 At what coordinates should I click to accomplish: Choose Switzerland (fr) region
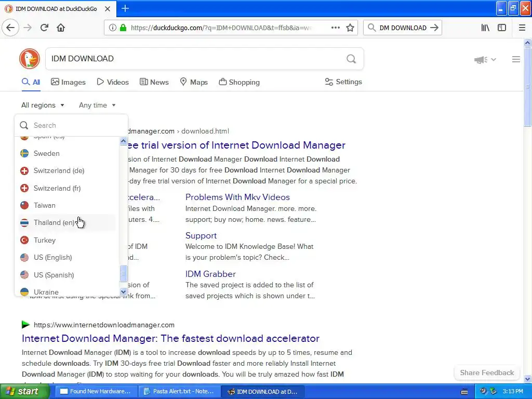pyautogui.click(x=67, y=188)
